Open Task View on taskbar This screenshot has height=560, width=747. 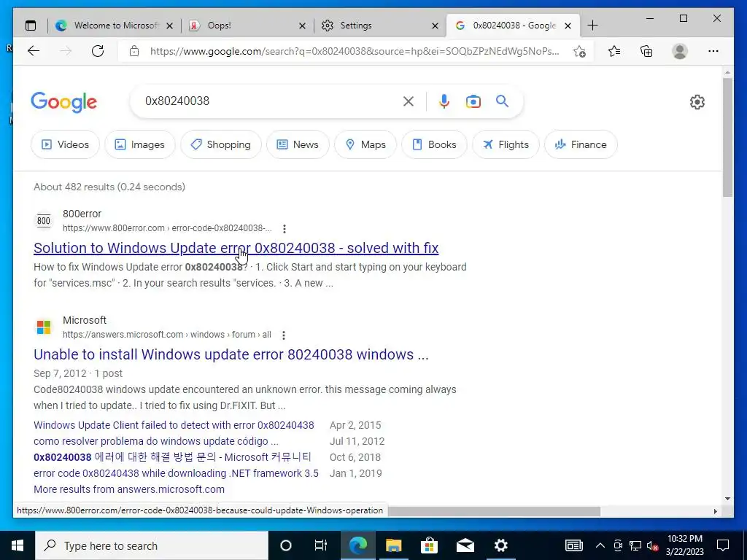pos(321,545)
